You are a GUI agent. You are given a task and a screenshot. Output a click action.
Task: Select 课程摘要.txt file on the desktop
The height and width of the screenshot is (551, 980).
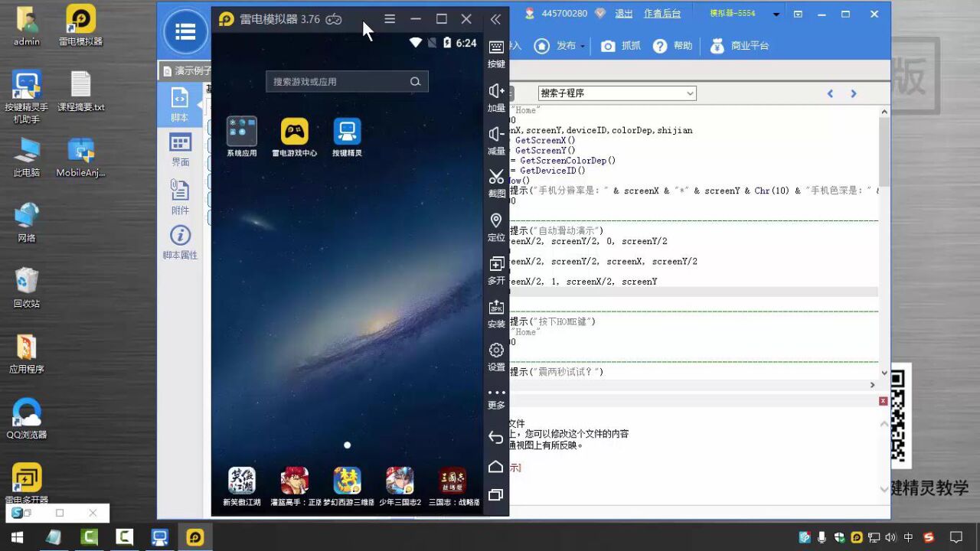pos(81,92)
